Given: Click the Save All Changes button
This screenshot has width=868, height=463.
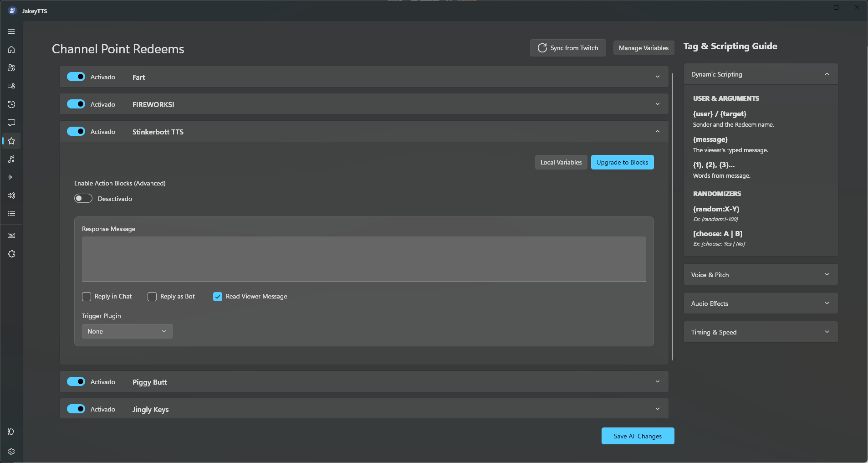Looking at the screenshot, I should (x=638, y=436).
